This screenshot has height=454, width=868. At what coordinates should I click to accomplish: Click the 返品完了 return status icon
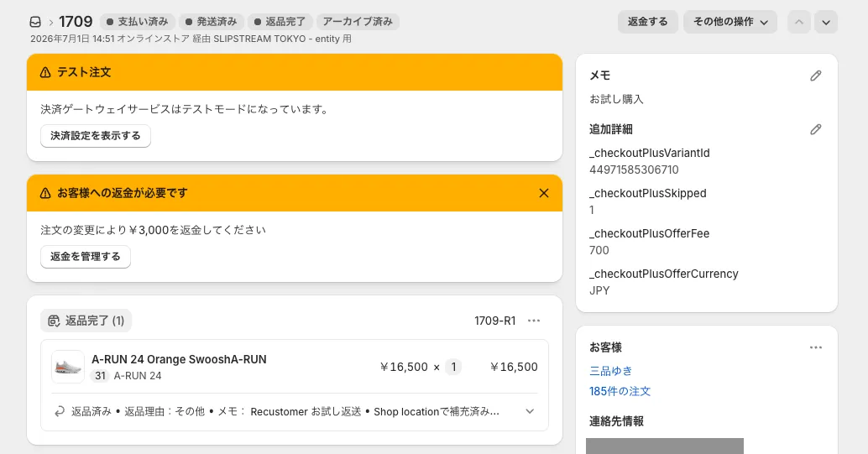(54, 321)
